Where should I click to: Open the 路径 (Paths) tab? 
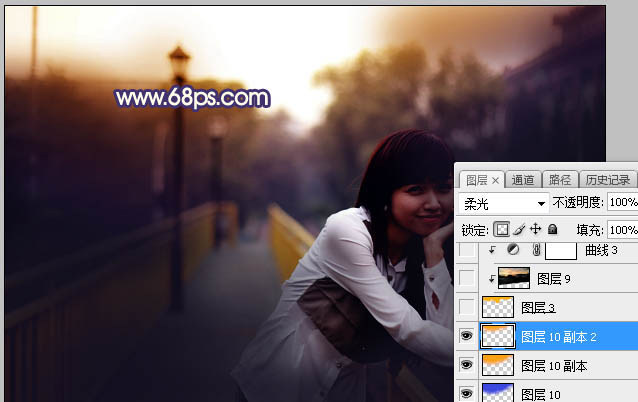pyautogui.click(x=559, y=180)
